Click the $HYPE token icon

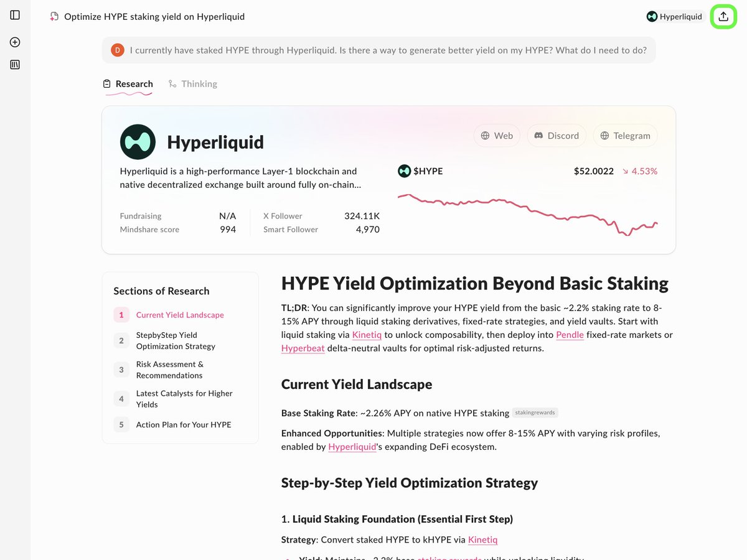click(x=404, y=170)
